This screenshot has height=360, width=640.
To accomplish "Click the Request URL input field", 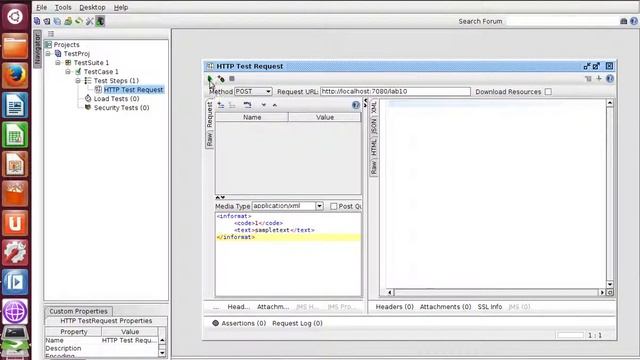I will click(x=395, y=91).
